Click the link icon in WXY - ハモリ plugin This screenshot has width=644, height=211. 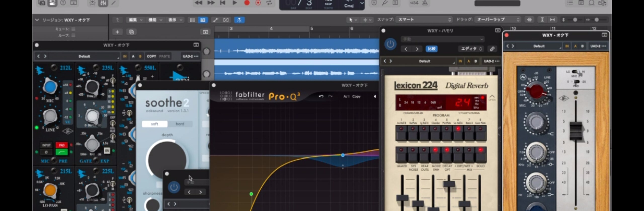click(x=492, y=49)
